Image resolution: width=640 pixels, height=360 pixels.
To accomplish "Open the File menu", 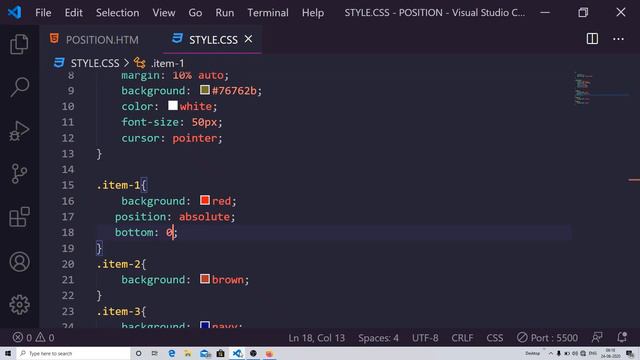I will [43, 13].
